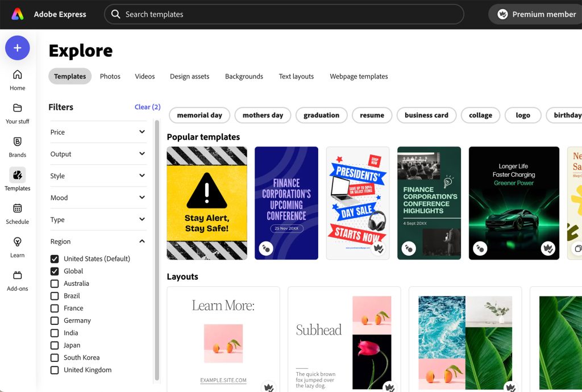The height and width of the screenshot is (392, 582).
Task: Go to Home in the sidebar
Action: pos(18,80)
